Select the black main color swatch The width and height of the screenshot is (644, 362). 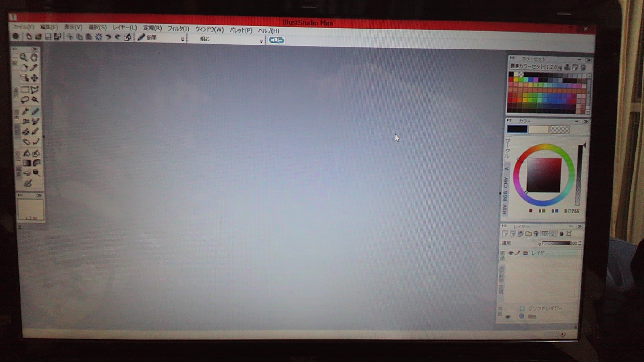[517, 129]
